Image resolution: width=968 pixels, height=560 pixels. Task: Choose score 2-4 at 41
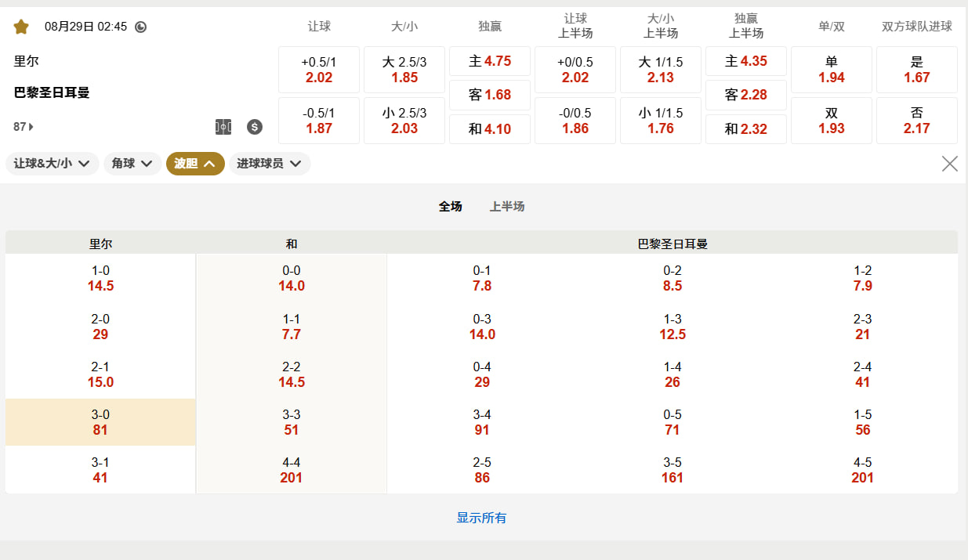[862, 374]
